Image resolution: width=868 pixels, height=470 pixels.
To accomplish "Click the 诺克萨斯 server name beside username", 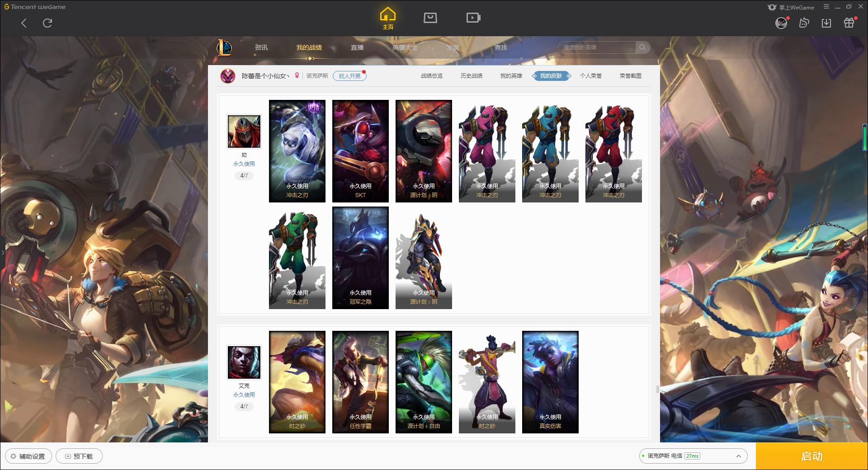I will click(x=317, y=76).
